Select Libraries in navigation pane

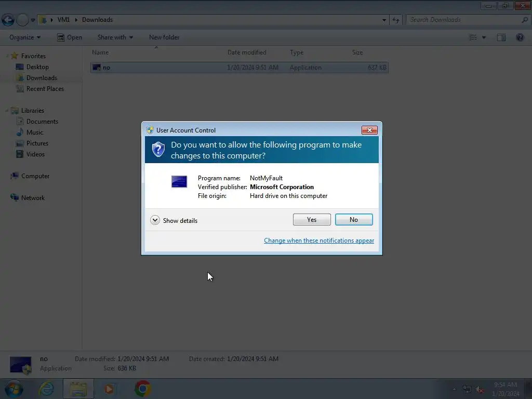tap(33, 111)
